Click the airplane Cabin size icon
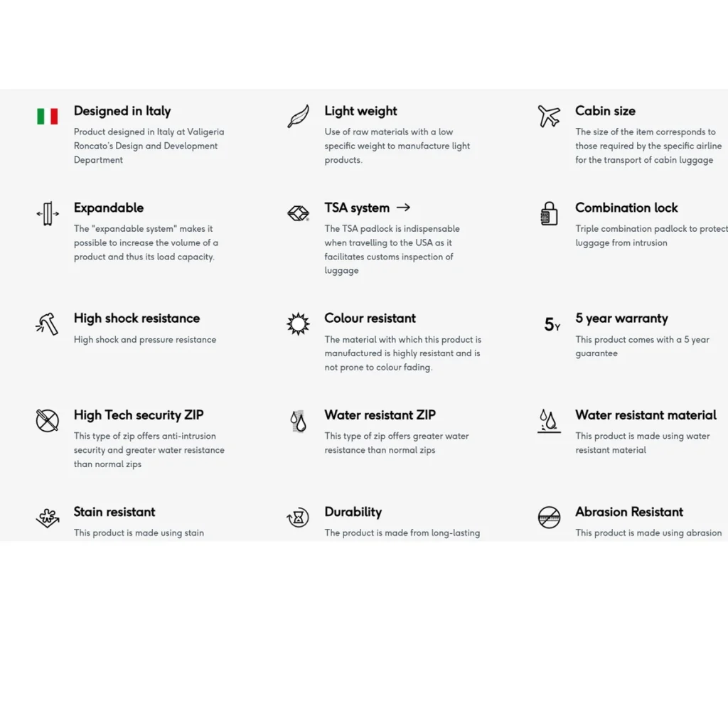This screenshot has height=728, width=728. pos(549,116)
